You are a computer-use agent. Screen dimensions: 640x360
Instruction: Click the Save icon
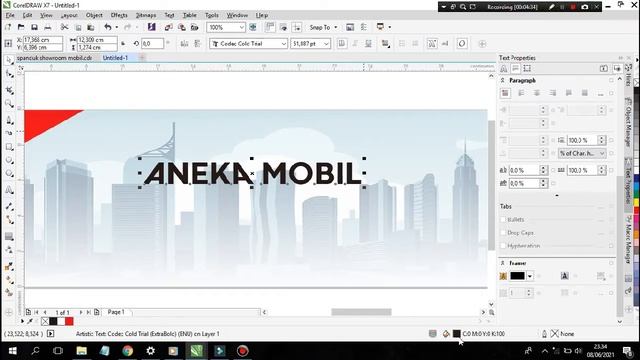34,27
